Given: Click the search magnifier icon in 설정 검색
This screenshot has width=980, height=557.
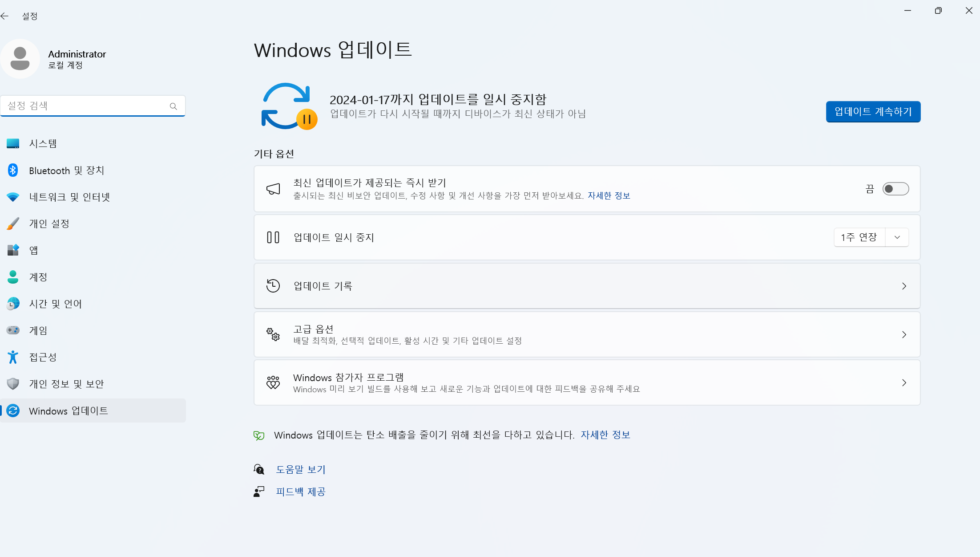Looking at the screenshot, I should pyautogui.click(x=173, y=106).
